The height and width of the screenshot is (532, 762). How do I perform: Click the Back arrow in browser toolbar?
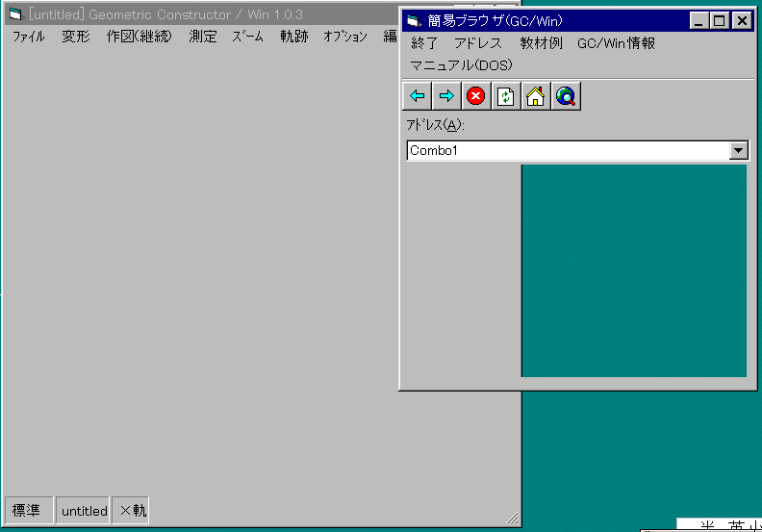tap(417, 96)
